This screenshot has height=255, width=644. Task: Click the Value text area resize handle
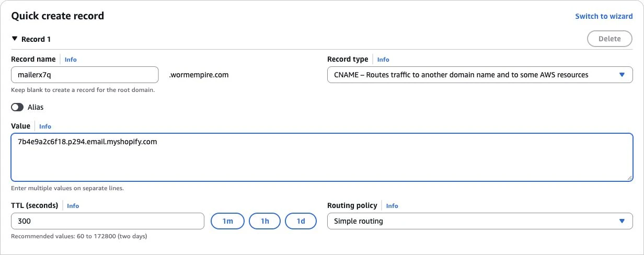point(629,178)
